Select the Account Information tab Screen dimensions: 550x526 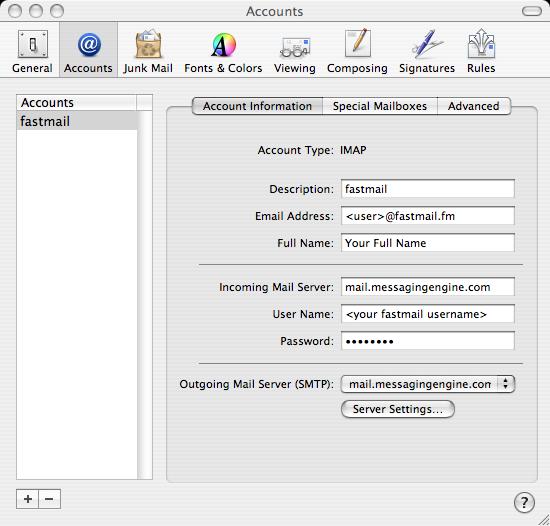257,106
